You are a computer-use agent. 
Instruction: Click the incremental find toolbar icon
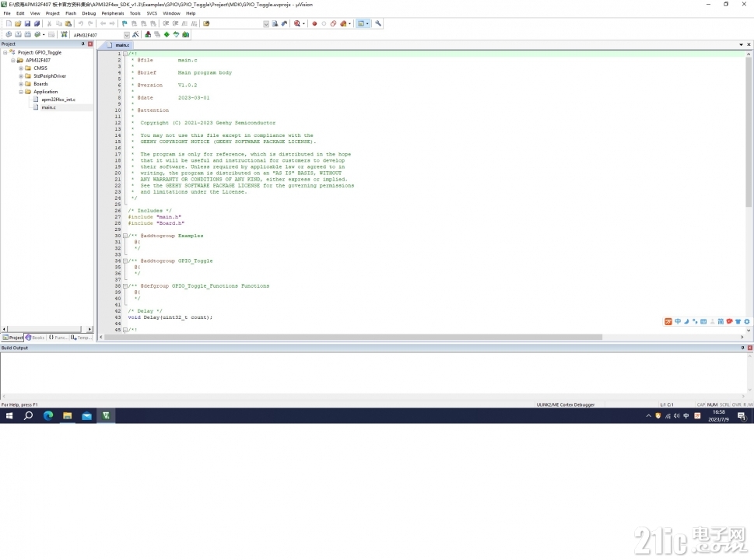(x=284, y=23)
